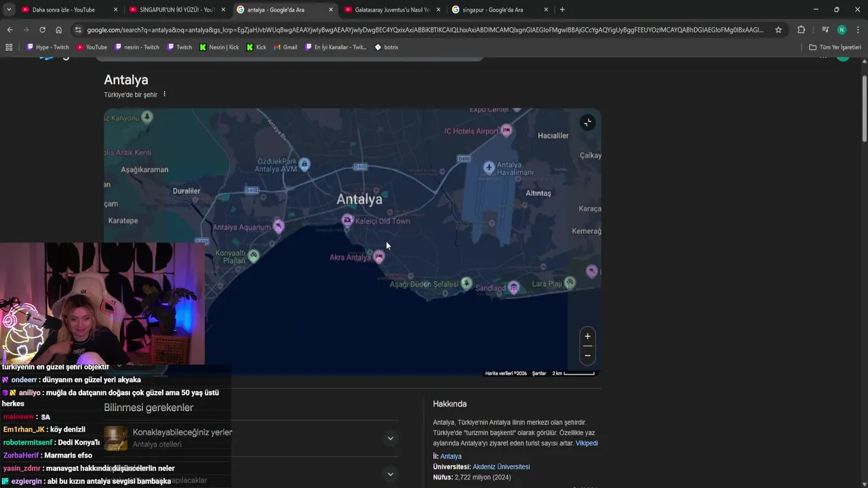Open the apps grid in bookmarks bar
This screenshot has width=868, height=488.
tap(9, 47)
